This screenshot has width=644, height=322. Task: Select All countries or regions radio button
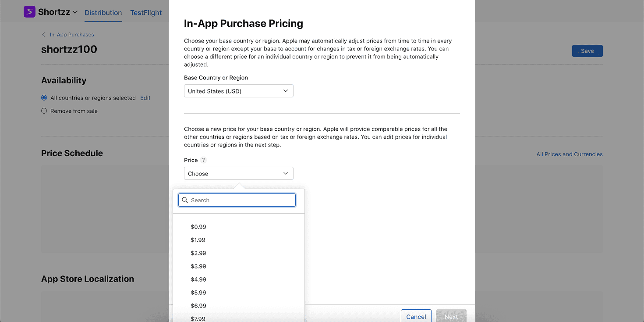[44, 98]
